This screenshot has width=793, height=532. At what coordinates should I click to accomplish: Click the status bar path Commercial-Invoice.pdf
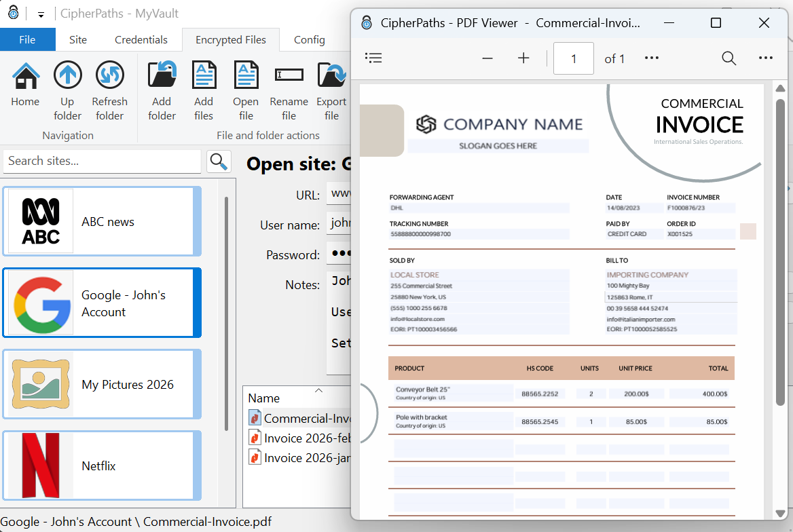[x=207, y=521]
